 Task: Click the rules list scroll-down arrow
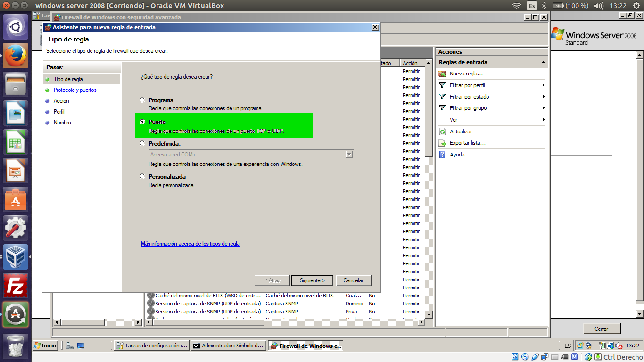click(x=429, y=314)
